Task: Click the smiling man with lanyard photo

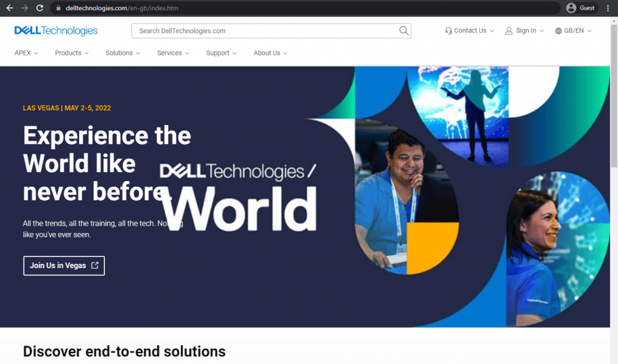Action: [406, 197]
